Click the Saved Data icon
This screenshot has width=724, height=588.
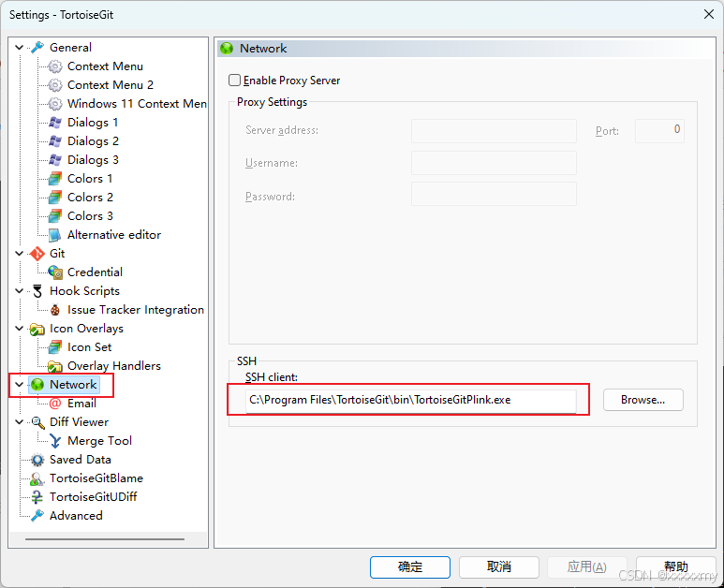[37, 460]
